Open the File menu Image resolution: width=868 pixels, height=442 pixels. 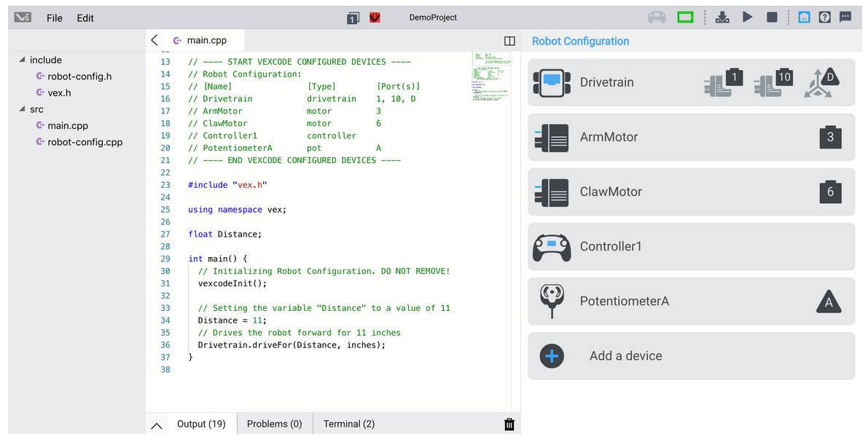[55, 18]
